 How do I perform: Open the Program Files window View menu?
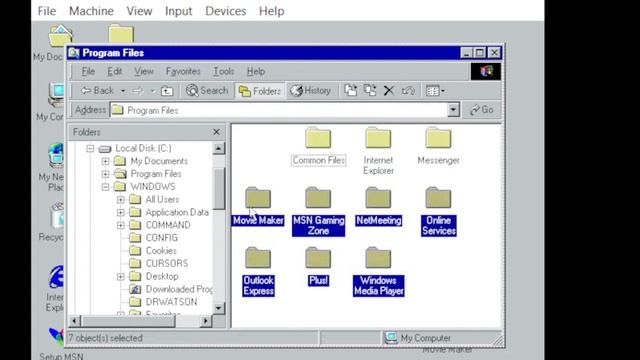(144, 71)
